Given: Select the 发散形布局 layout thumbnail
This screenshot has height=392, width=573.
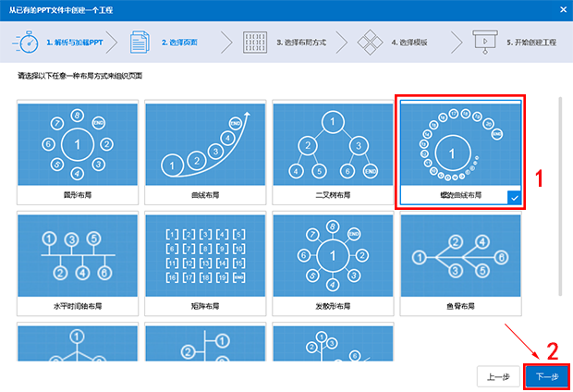Looking at the screenshot, I should (x=333, y=255).
